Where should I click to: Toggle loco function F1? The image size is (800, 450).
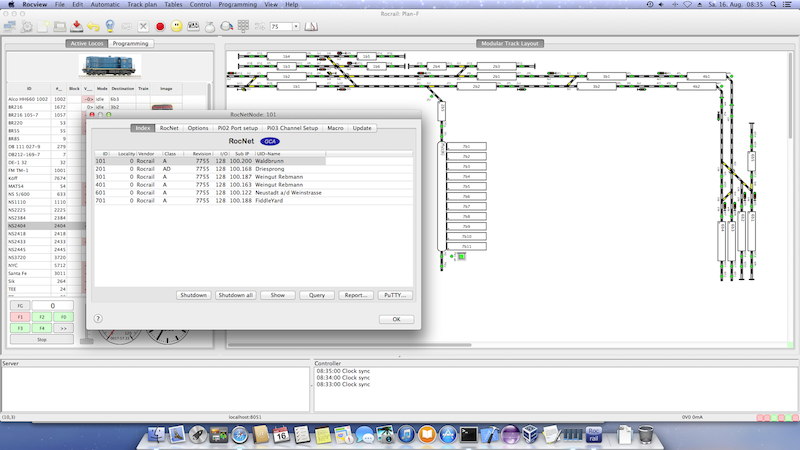coord(20,317)
